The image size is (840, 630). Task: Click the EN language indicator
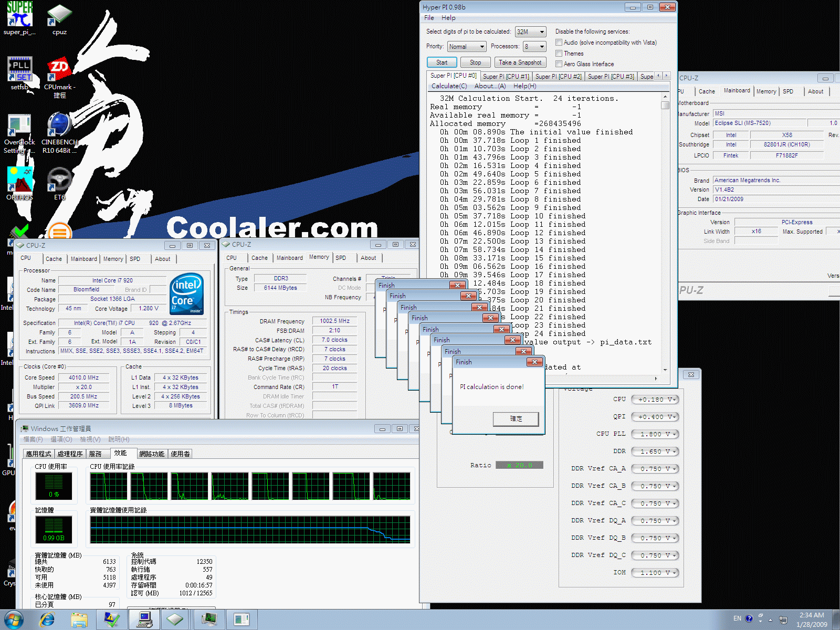(737, 618)
